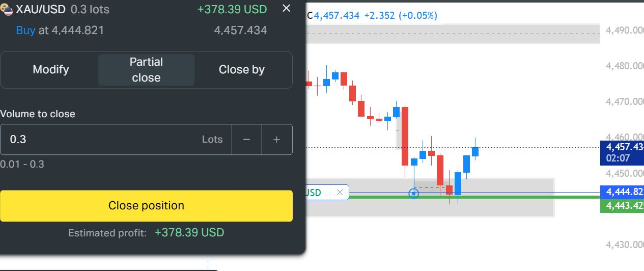Click the Volume to close input field
The image size is (644, 271).
102,139
